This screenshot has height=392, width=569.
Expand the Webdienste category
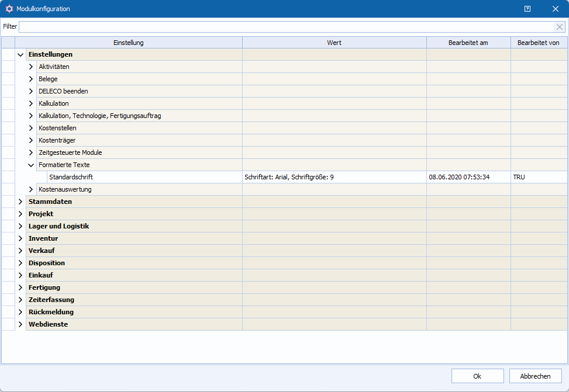[x=20, y=324]
